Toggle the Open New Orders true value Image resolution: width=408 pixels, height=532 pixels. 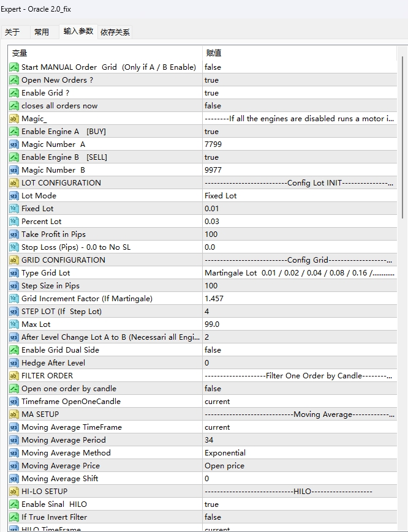tap(300, 80)
